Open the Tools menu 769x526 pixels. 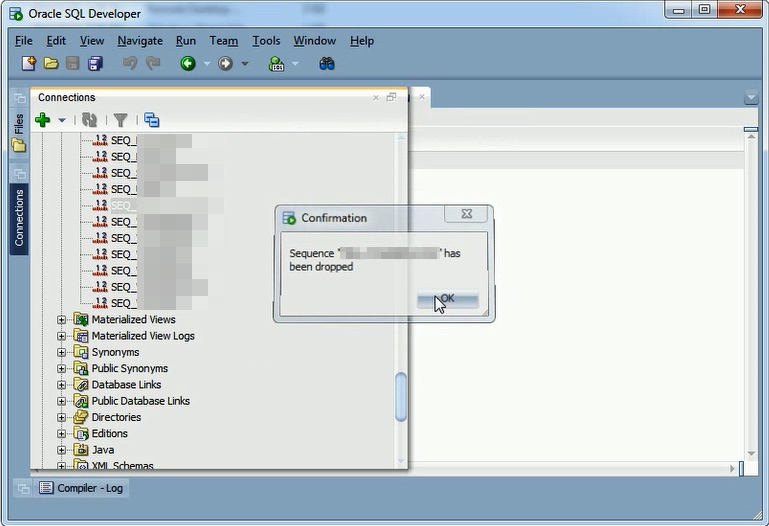pyautogui.click(x=266, y=41)
